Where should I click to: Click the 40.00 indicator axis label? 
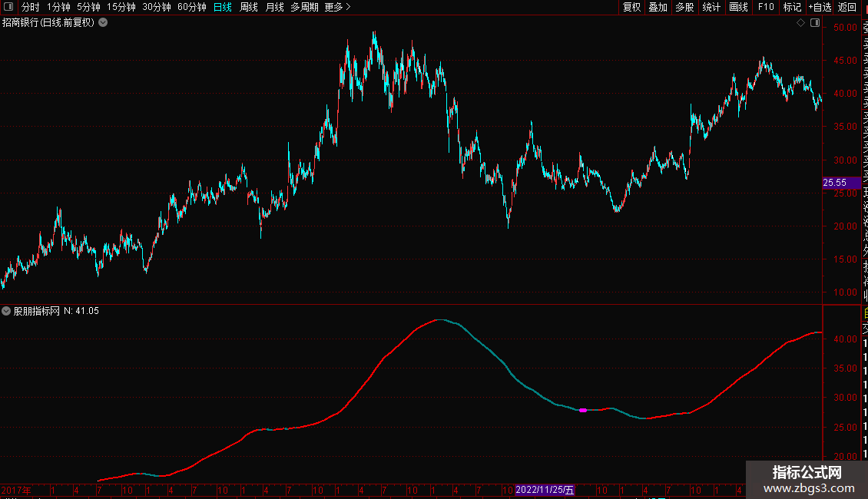point(845,339)
